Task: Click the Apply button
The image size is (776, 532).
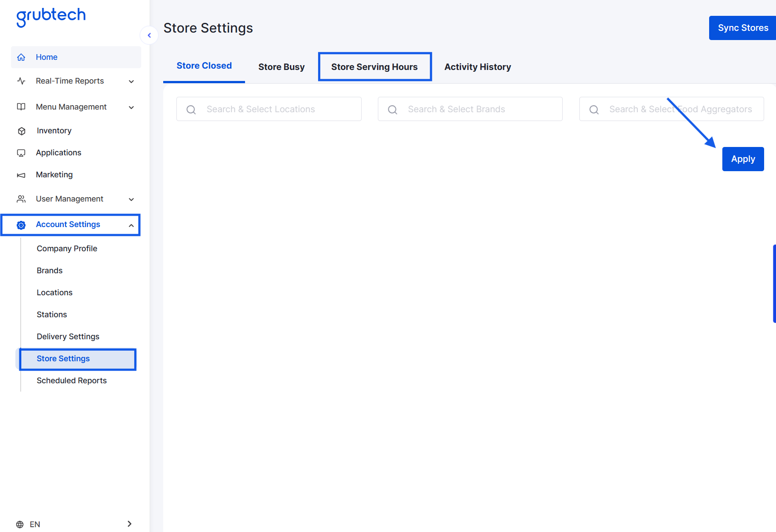Action: (x=743, y=159)
